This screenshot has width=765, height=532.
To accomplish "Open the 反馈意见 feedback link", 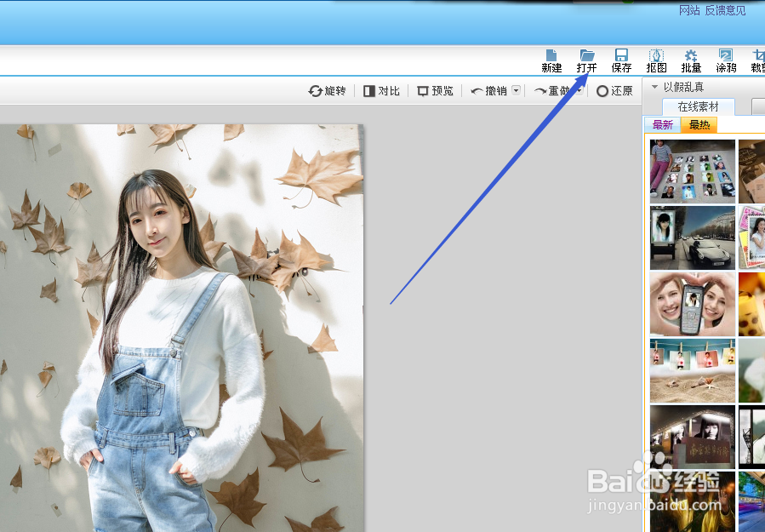I will pos(726,10).
